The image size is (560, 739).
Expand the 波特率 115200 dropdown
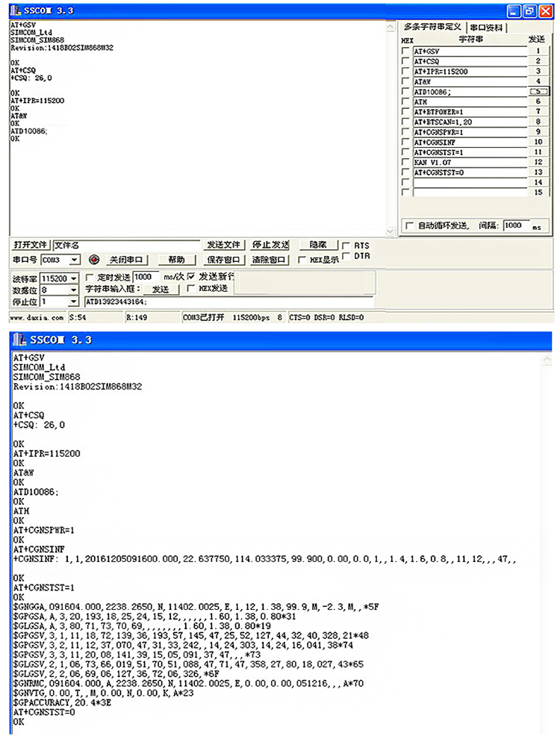click(73, 278)
